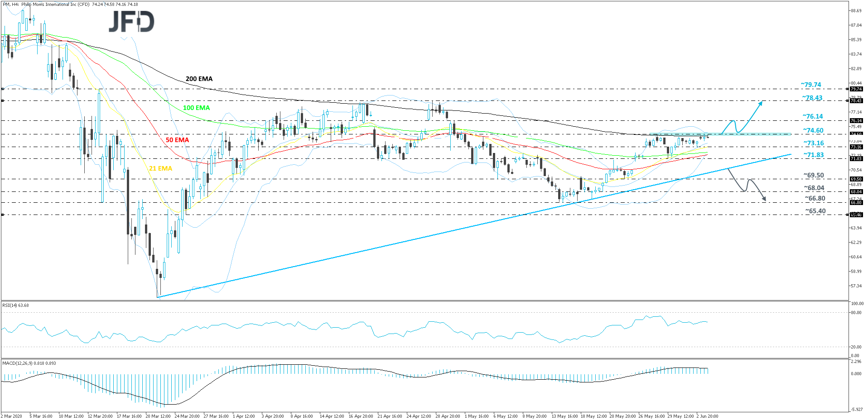Viewport: 868px width, 420px height.
Task: Click the 76.14 price axis tag
Action: (x=856, y=121)
